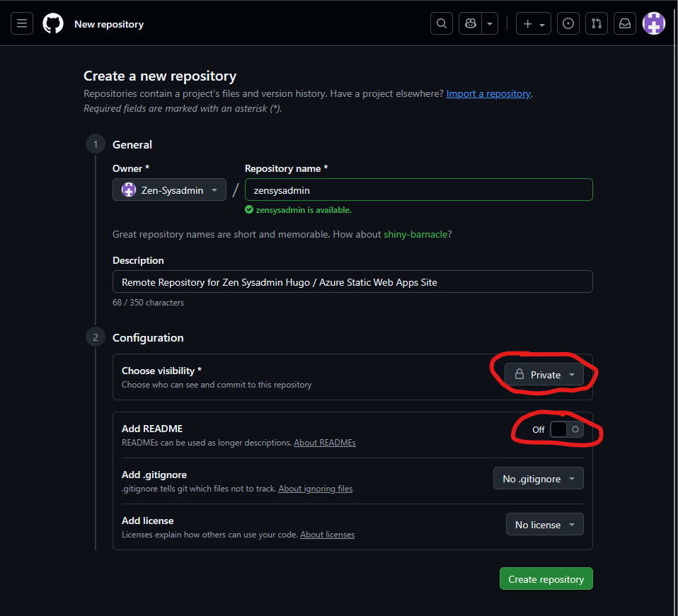Open the pull requests icon
The width and height of the screenshot is (678, 616).
(x=597, y=23)
